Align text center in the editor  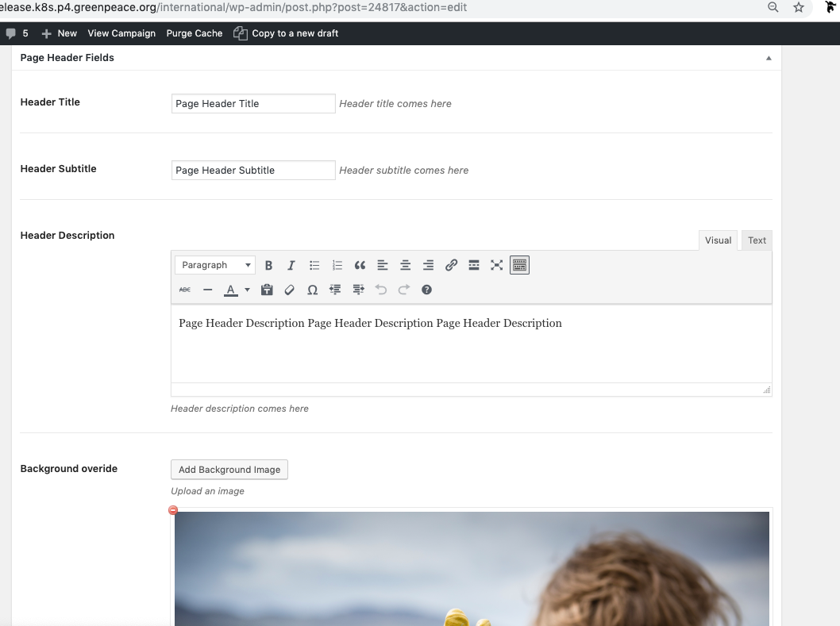405,265
